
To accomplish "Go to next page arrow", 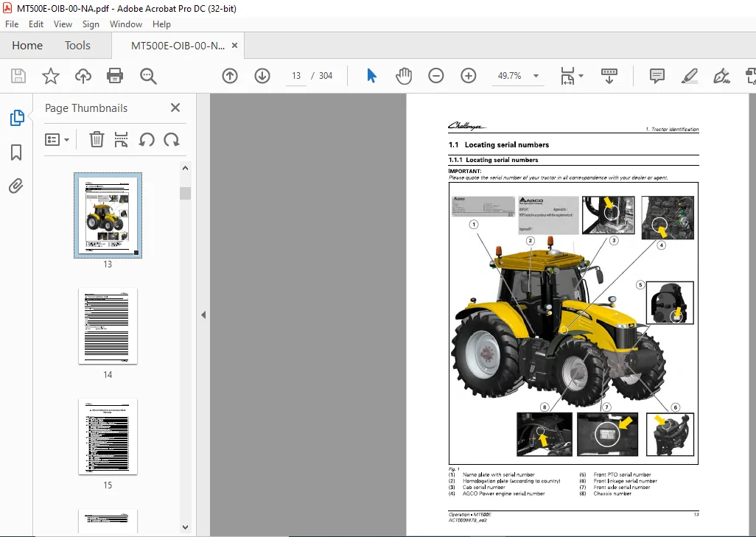I will pos(262,76).
